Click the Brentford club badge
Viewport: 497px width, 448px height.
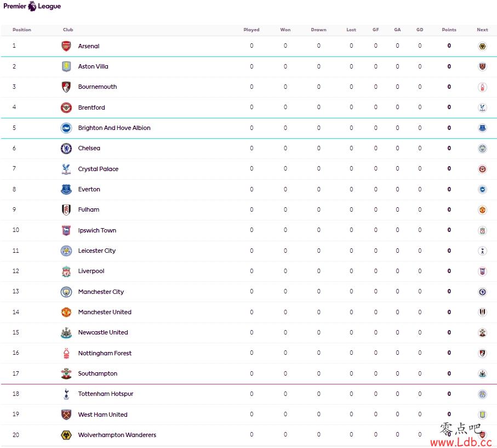(66, 107)
